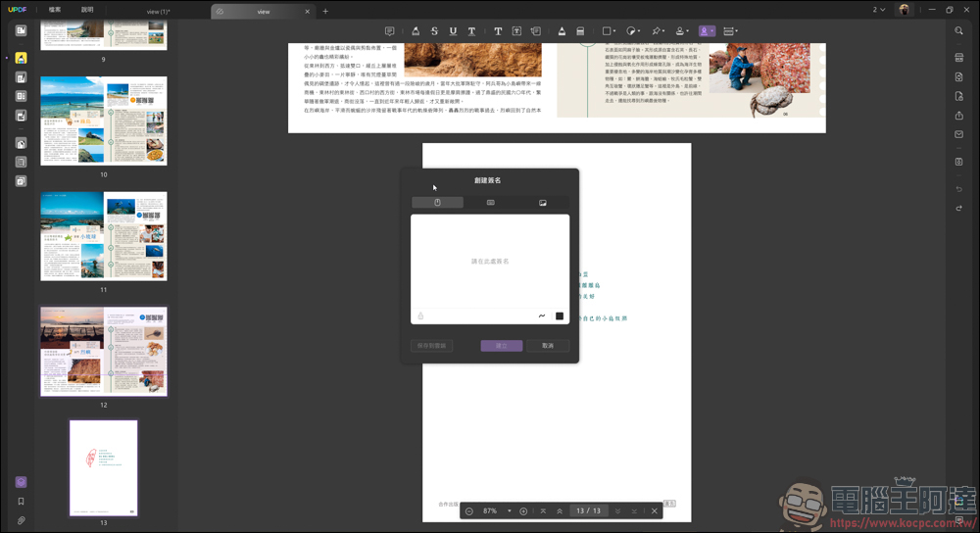Image resolution: width=980 pixels, height=533 pixels.
Task: Open the user avatar at top right
Action: [904, 10]
